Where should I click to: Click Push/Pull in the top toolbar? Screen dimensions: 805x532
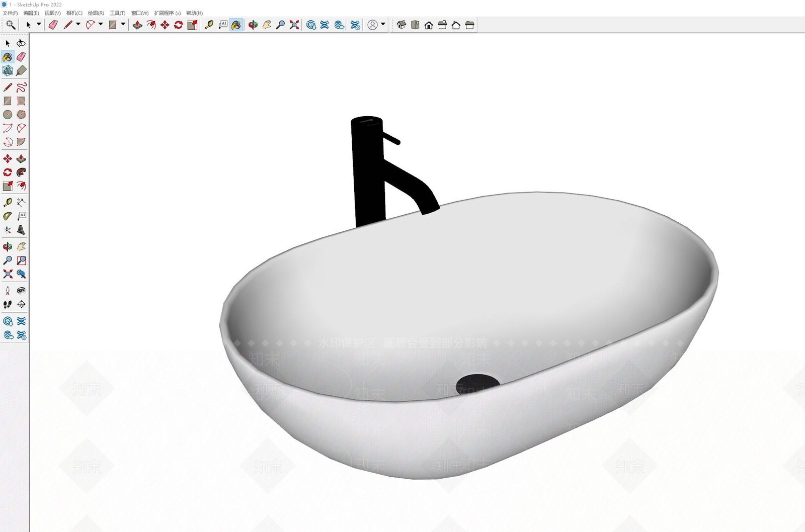[137, 25]
